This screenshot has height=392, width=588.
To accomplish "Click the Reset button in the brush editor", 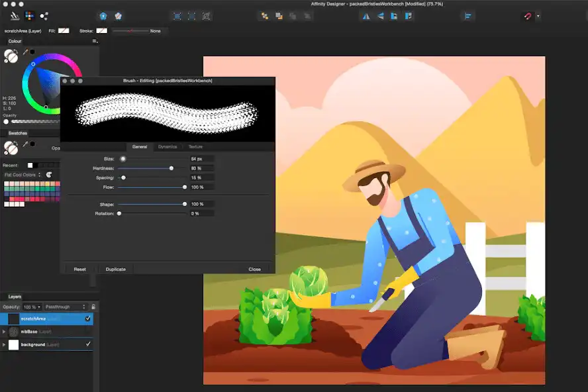I will pos(79,269).
